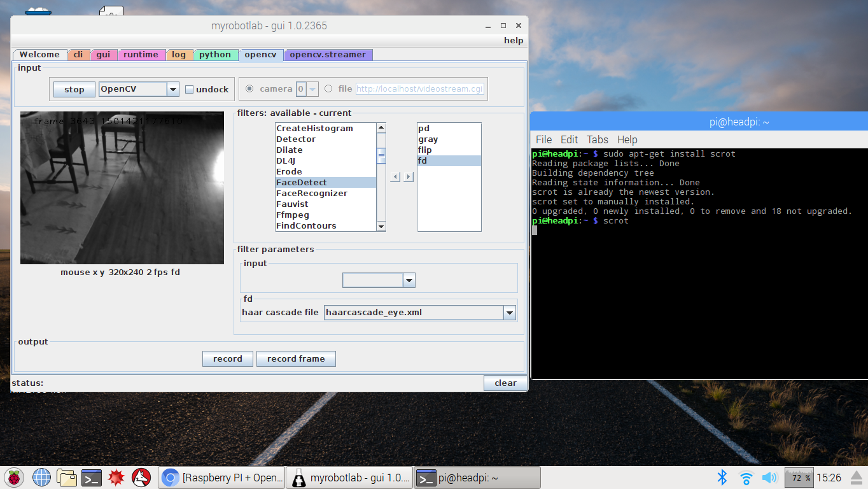This screenshot has width=868, height=489.
Task: Open the Welcome tab
Action: pos(39,55)
